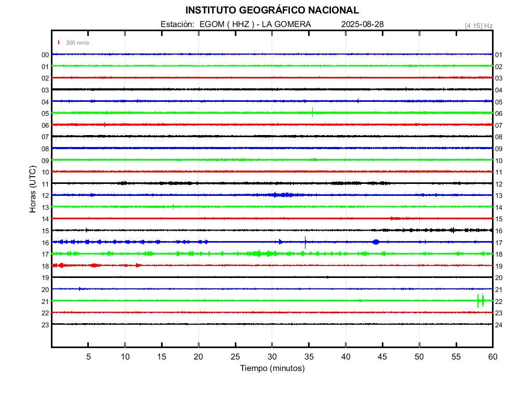Viewport: 532px width, 399px height.
Task: Click left-axis hour label 14
Action: [x=45, y=219]
